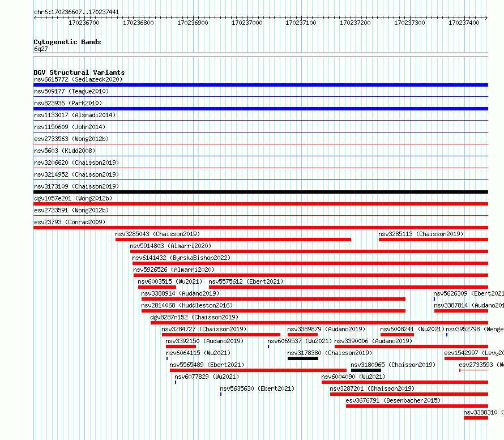The height and width of the screenshot is (440, 504).
Task: Select nsv3392150 (Audano2019) label
Action: 204,341
